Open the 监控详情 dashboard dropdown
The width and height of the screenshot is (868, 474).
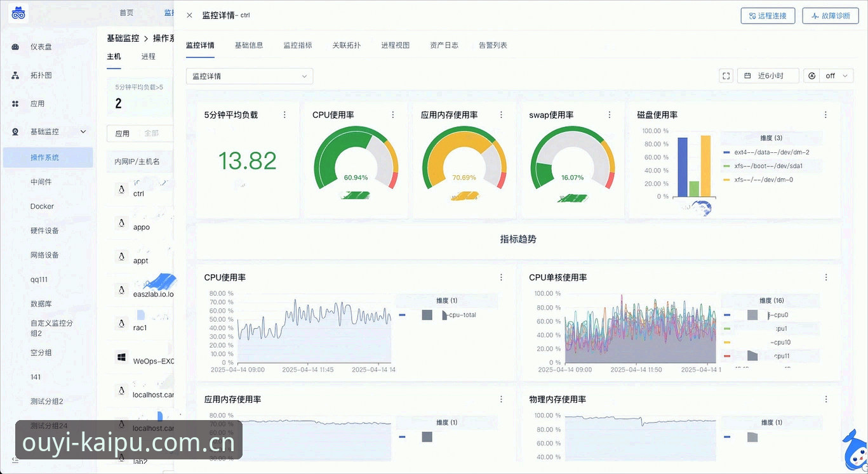[x=250, y=76]
